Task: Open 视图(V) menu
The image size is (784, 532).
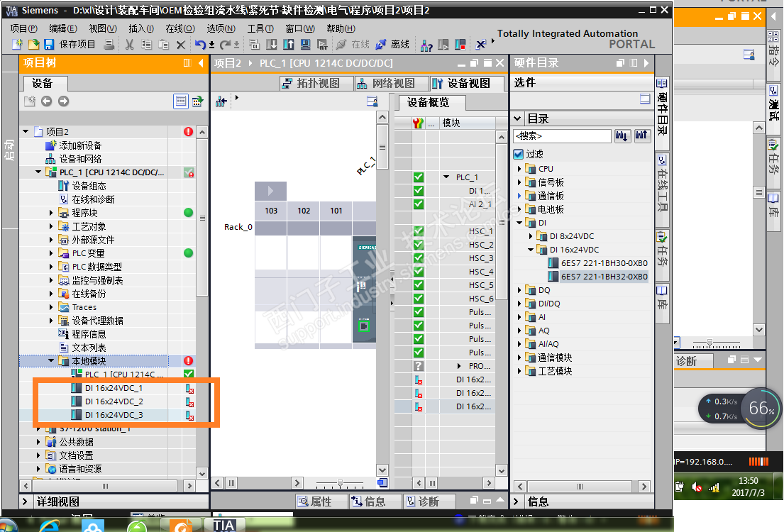Action: click(103, 28)
